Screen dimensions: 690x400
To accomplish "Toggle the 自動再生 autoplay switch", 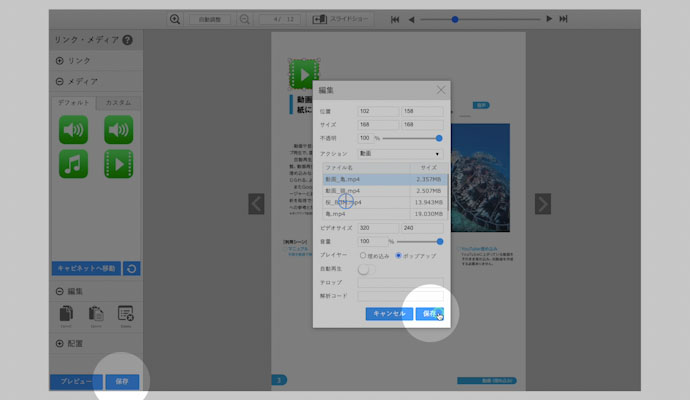I will pos(367,269).
